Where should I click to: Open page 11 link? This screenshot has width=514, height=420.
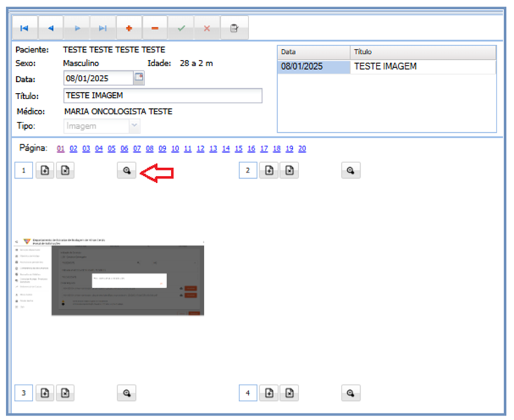[x=188, y=149]
